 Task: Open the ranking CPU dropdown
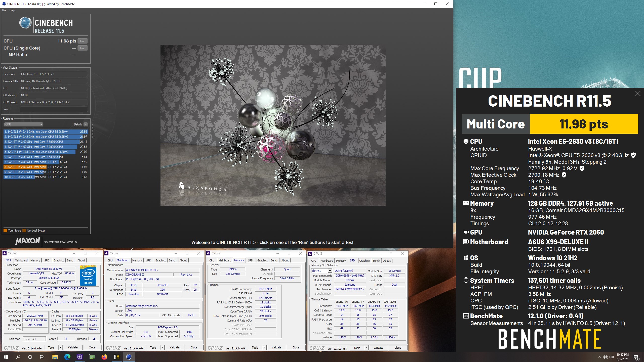coord(24,124)
